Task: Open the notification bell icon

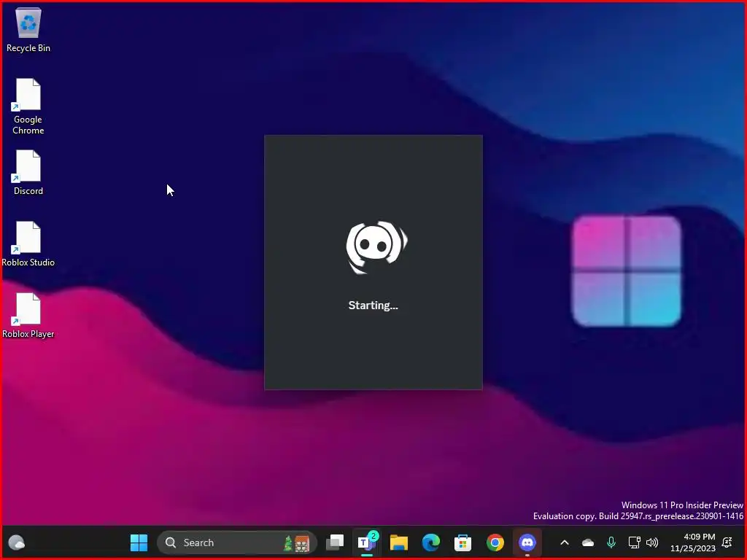Action: point(727,542)
